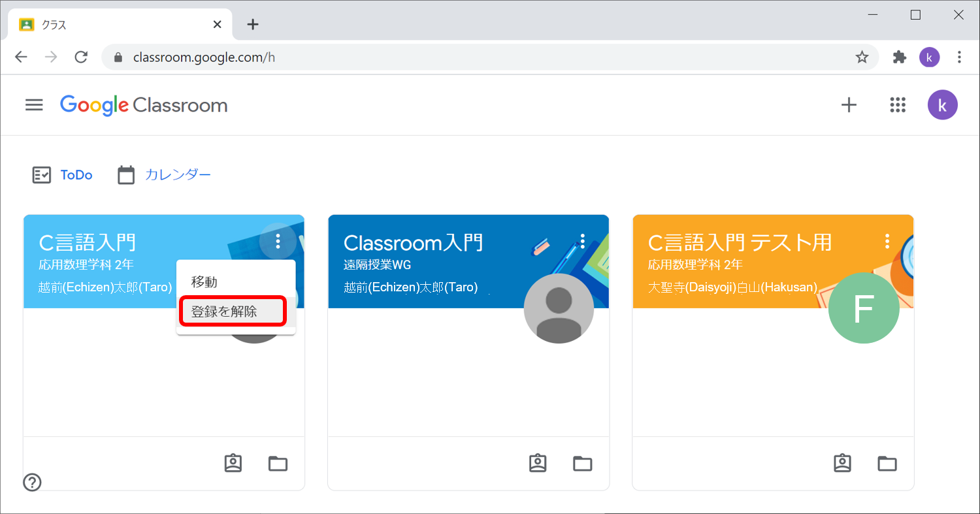
Task: Click the calendar icon
Action: [x=126, y=175]
